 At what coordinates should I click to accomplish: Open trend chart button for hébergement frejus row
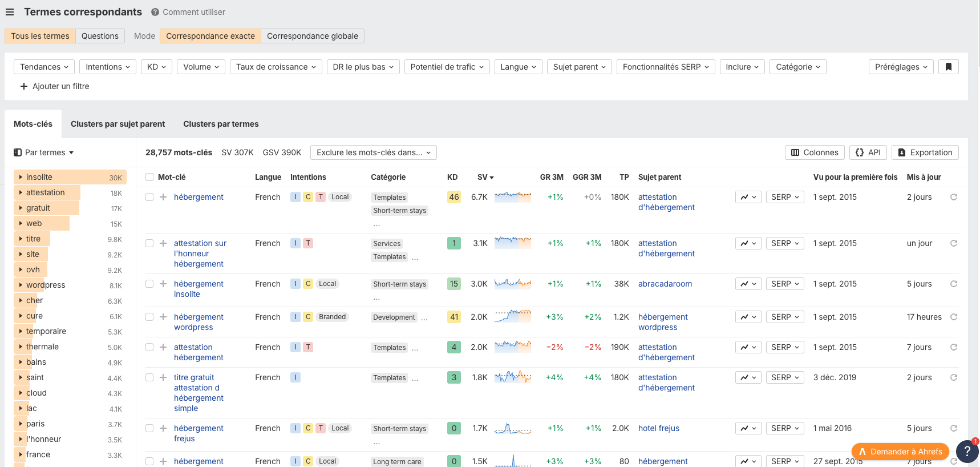pyautogui.click(x=748, y=428)
